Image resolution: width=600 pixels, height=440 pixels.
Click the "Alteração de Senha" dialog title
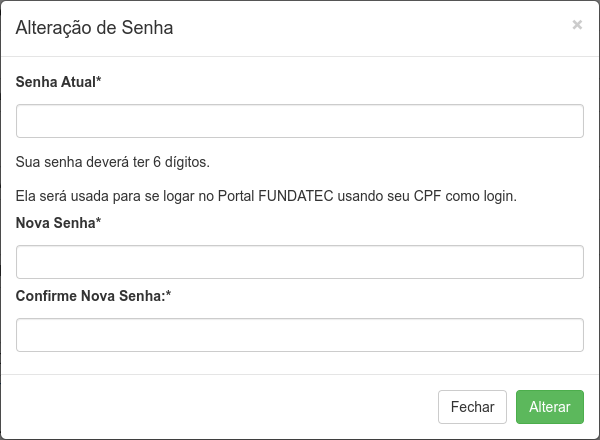95,28
